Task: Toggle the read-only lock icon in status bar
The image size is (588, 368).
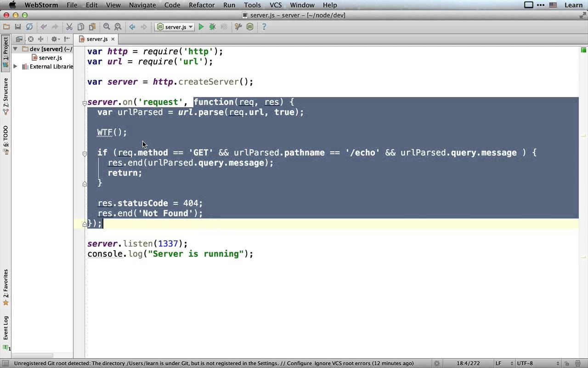Action: (x=567, y=363)
